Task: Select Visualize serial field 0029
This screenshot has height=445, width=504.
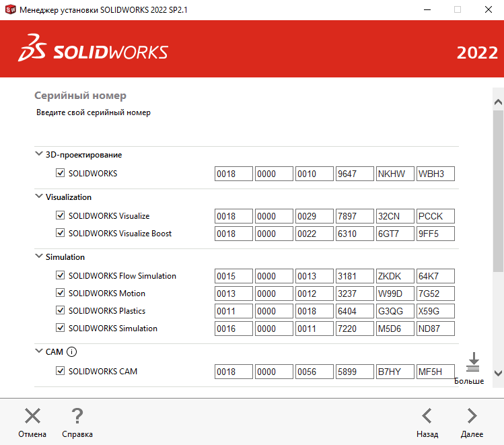Action: (x=314, y=216)
